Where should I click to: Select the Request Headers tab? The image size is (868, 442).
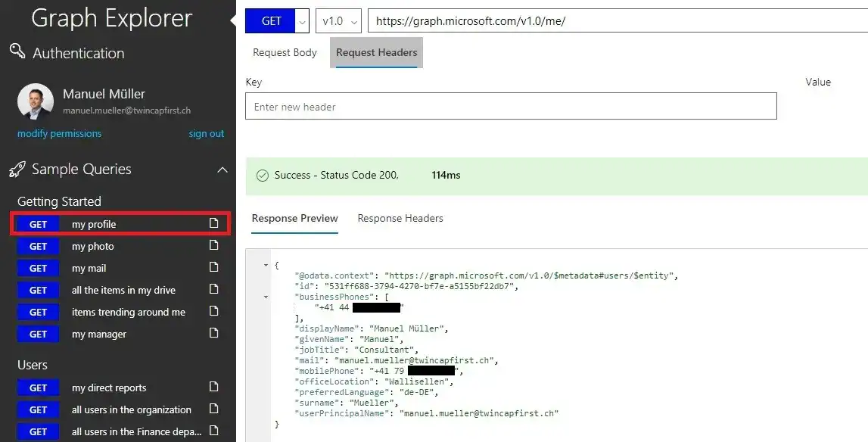[x=376, y=53]
